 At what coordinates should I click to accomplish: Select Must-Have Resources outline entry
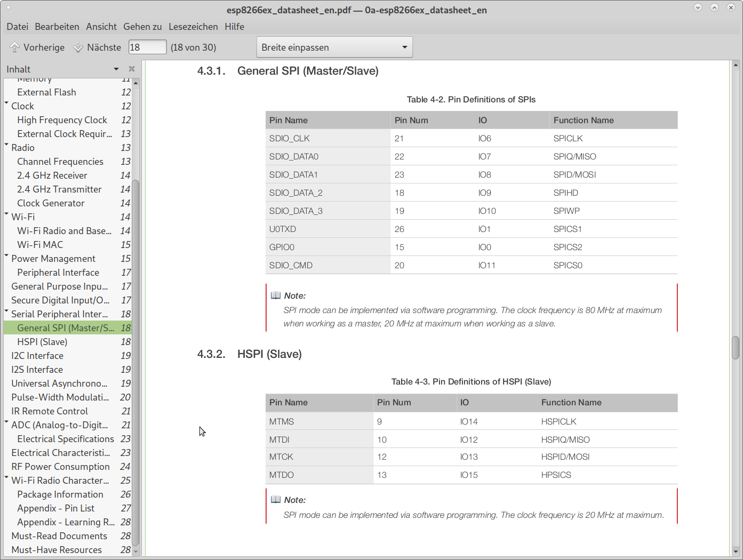click(67, 550)
